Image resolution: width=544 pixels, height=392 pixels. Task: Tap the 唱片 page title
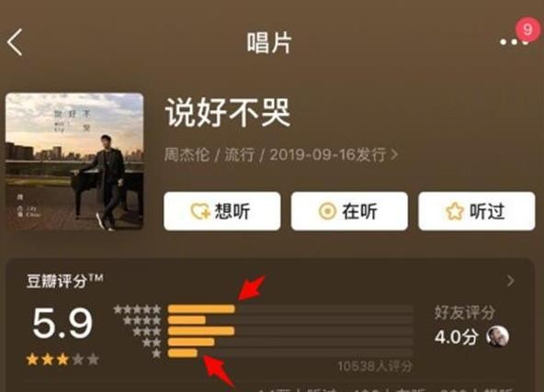pyautogui.click(x=269, y=42)
